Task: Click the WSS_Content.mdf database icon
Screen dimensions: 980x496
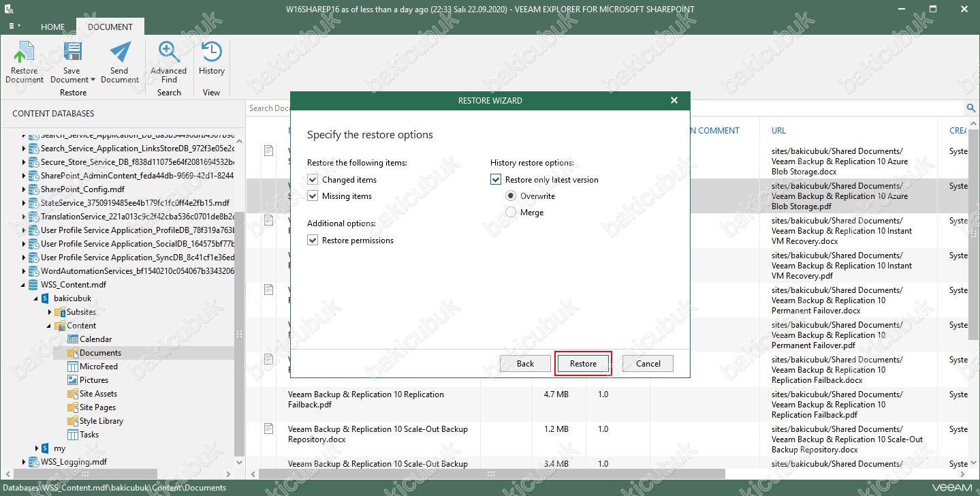Action: (x=34, y=285)
